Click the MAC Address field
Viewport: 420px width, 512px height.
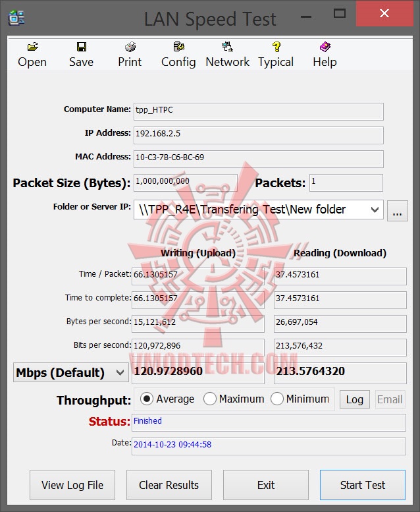259,159
